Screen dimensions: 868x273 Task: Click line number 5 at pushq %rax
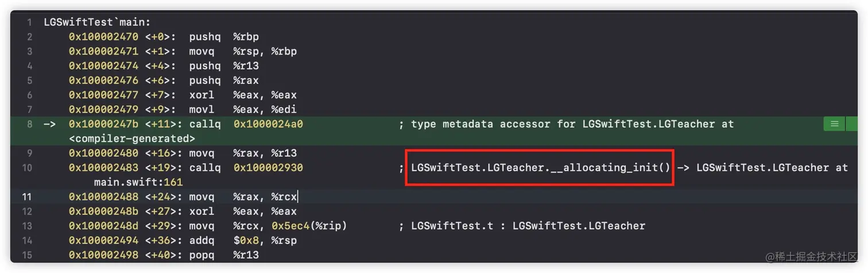tap(29, 80)
